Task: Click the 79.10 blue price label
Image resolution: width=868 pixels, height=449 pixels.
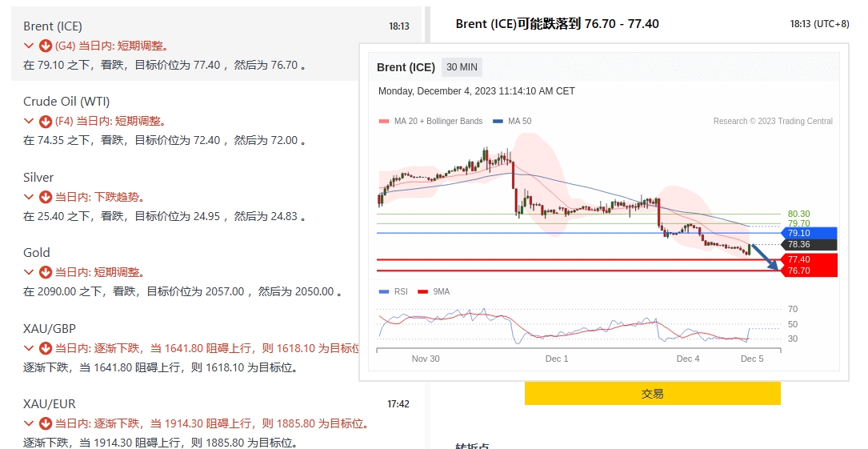Action: tap(808, 233)
